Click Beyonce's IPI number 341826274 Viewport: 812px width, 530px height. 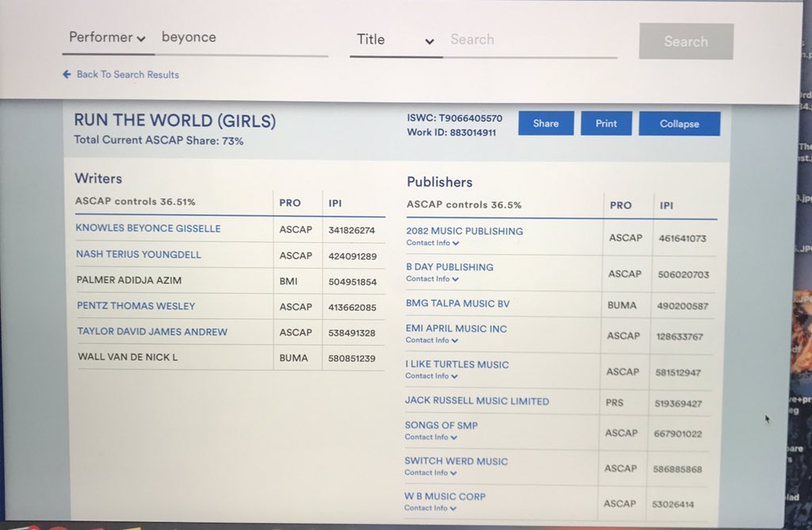351,230
